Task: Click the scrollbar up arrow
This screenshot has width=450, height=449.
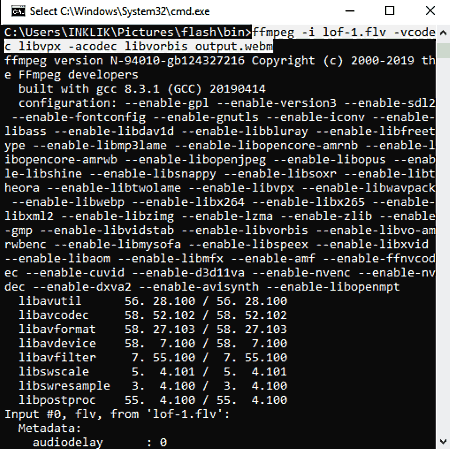Action: coord(443,33)
